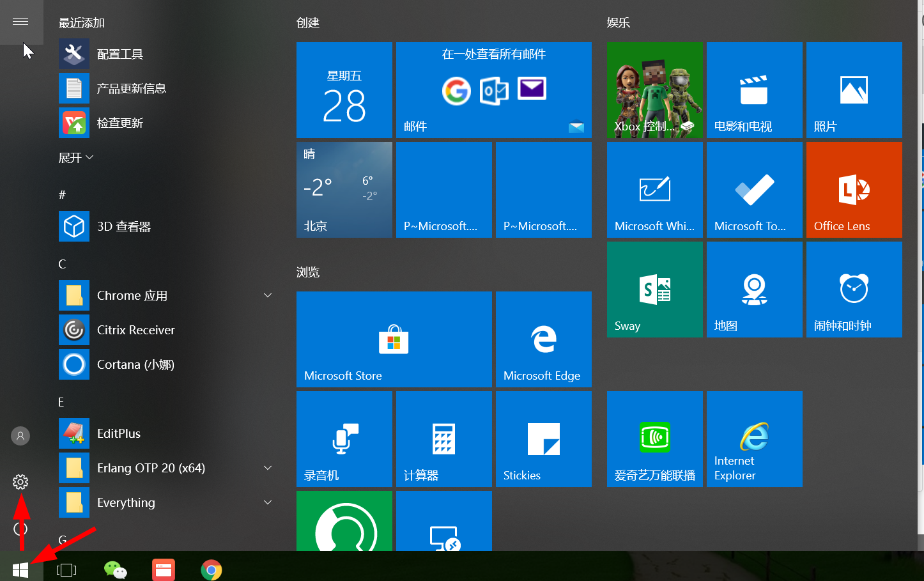Click the power button icon
Screen dimensions: 924x581
tap(20, 529)
